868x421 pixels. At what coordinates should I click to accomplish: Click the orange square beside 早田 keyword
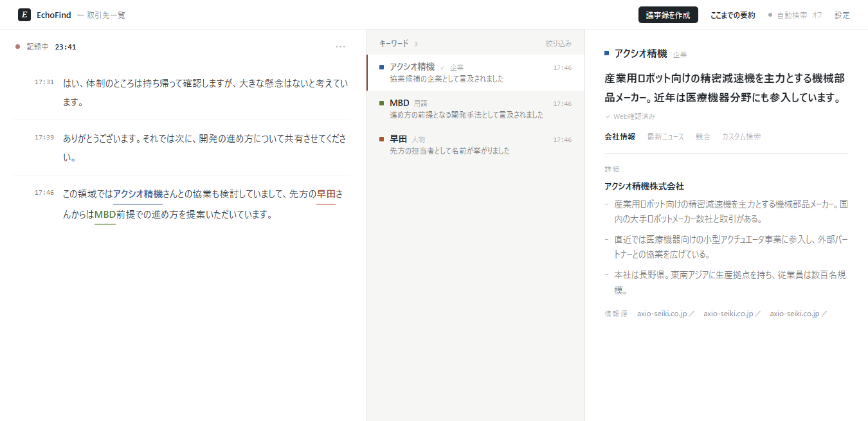382,139
